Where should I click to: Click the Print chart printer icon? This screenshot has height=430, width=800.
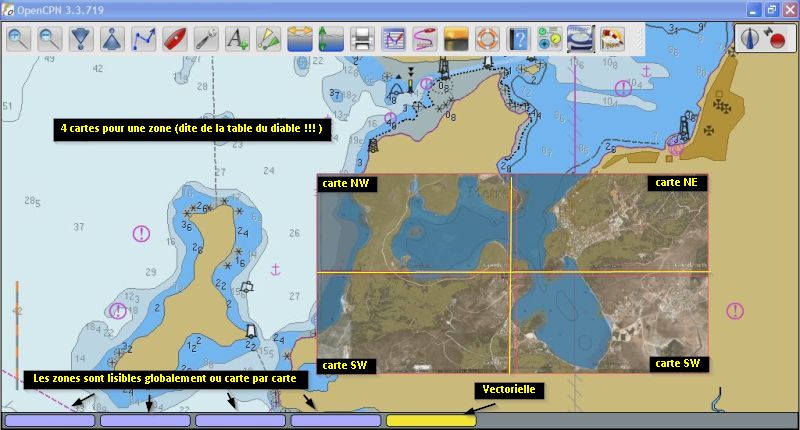tap(363, 39)
